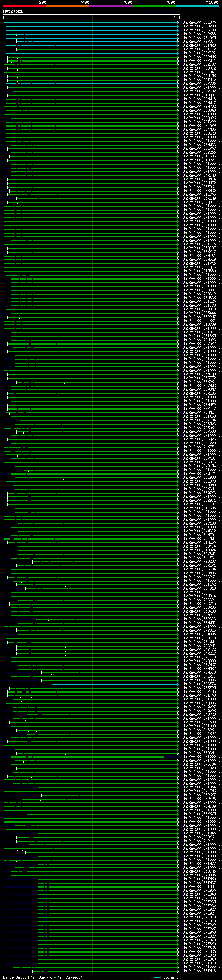Select the UniRef100_Q68ER8 entry
222x980 pixels.
click(x=199, y=133)
